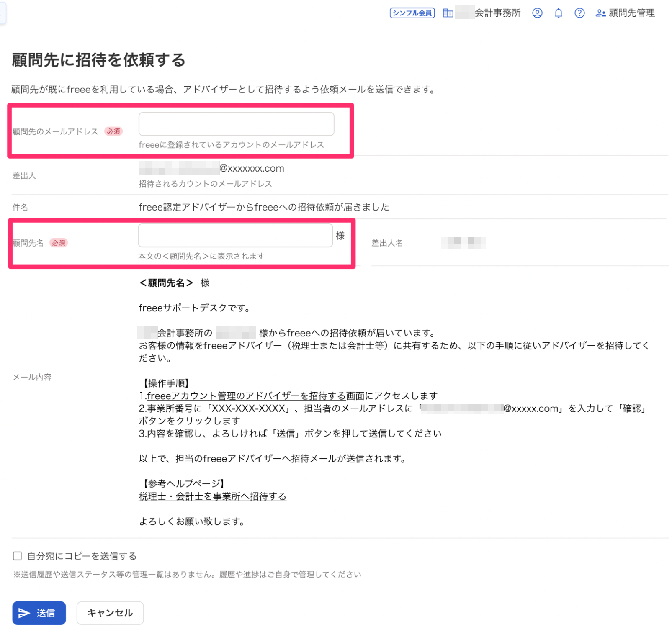Viewport: 672px width, 637px height.
Task: Click the キャンセル button
Action: (110, 613)
